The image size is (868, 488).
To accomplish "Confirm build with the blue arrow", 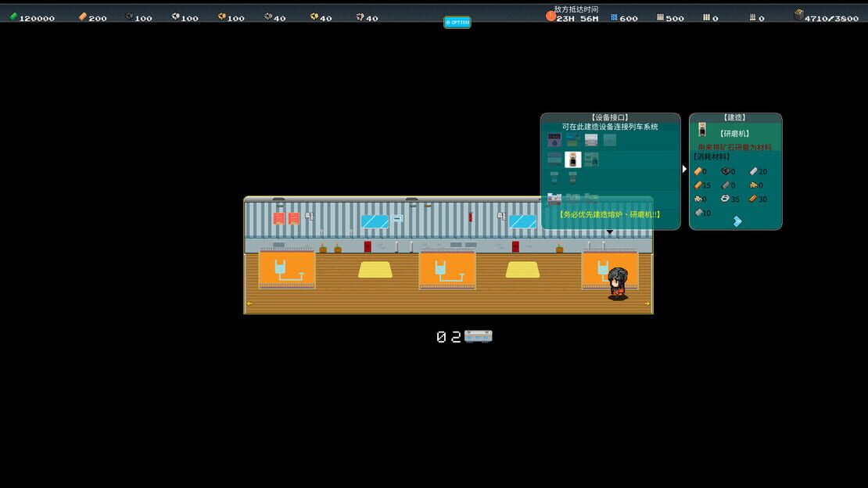I will click(737, 221).
